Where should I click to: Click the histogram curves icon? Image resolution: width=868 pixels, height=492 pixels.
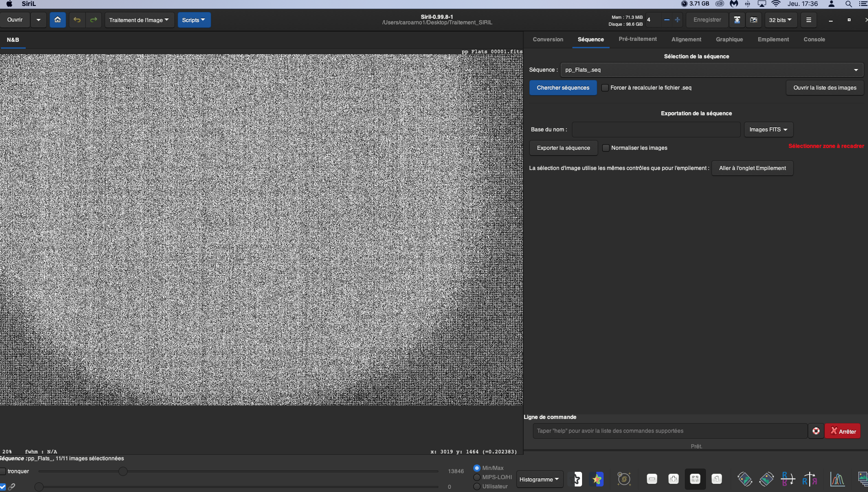coord(837,479)
